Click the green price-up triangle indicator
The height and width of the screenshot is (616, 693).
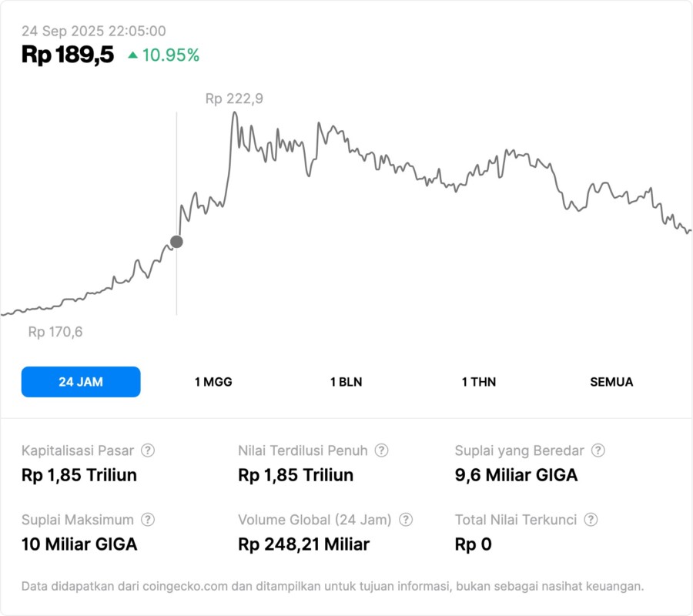tap(133, 55)
